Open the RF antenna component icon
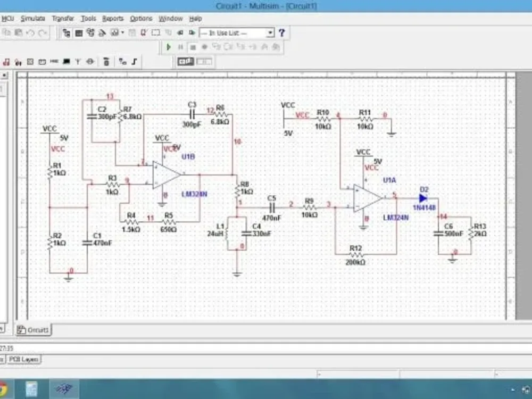 pyautogui.click(x=78, y=62)
